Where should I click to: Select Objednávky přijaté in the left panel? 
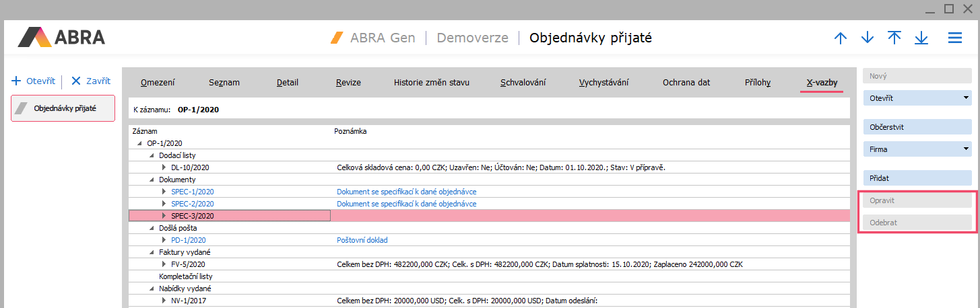(65, 108)
